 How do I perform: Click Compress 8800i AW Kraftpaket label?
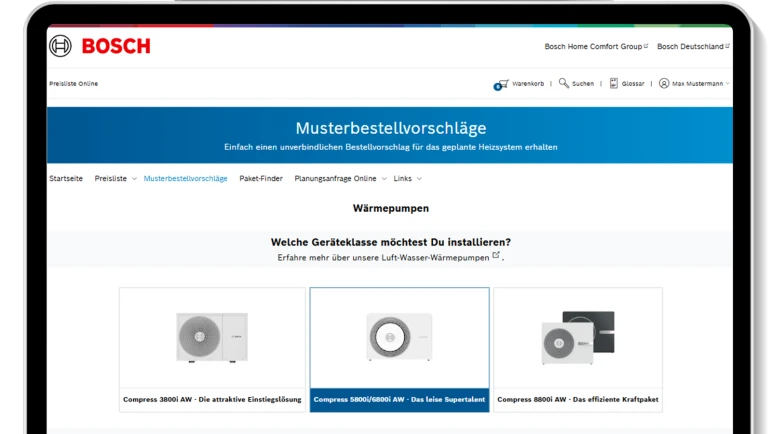coord(578,400)
